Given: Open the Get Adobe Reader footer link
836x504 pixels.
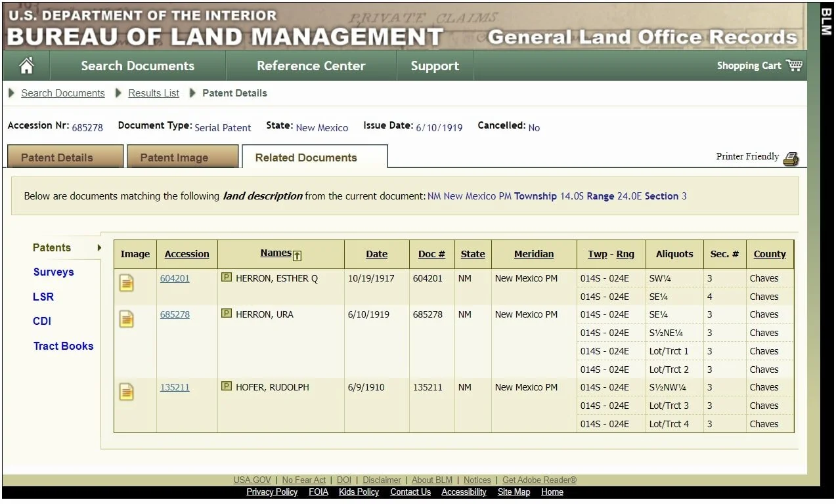Looking at the screenshot, I should point(539,480).
